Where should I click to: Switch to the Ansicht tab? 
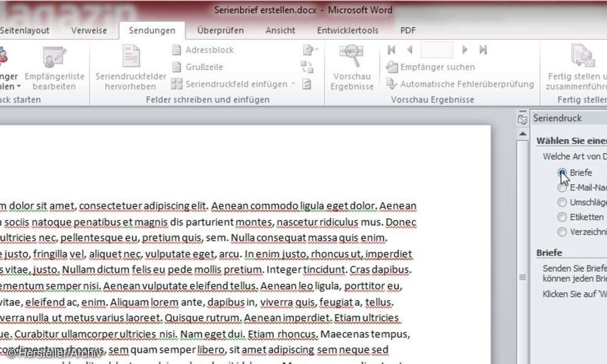coord(280,30)
